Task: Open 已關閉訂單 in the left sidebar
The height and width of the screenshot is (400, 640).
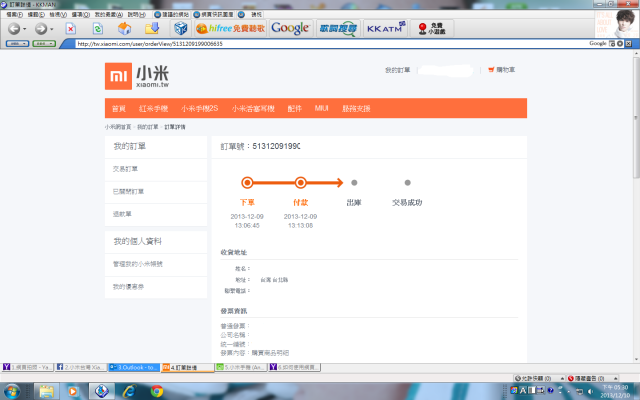Action: tap(128, 191)
